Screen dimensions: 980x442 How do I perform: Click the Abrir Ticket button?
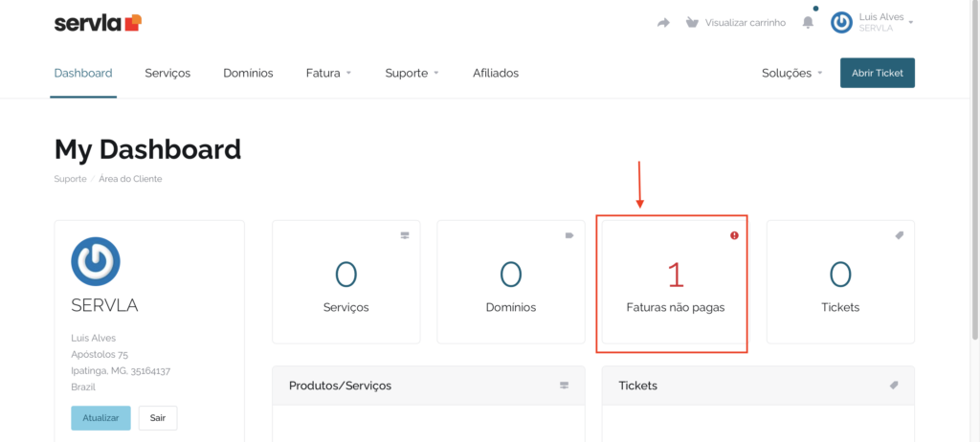[x=878, y=73]
